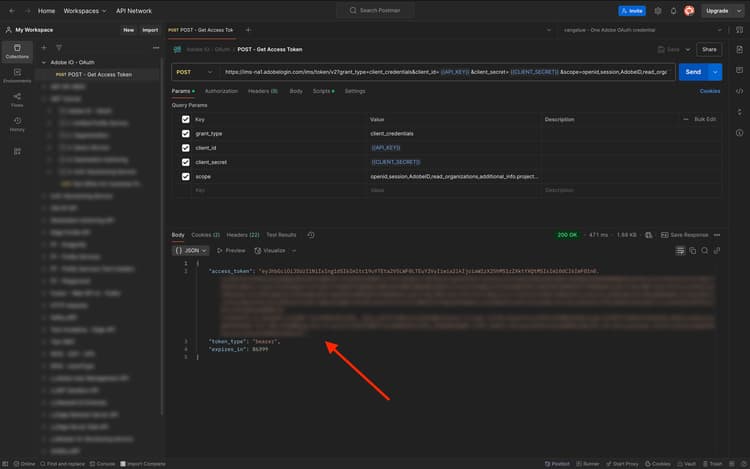Uncheck the scope parameter
This screenshot has width=750, height=469.
[x=186, y=176]
